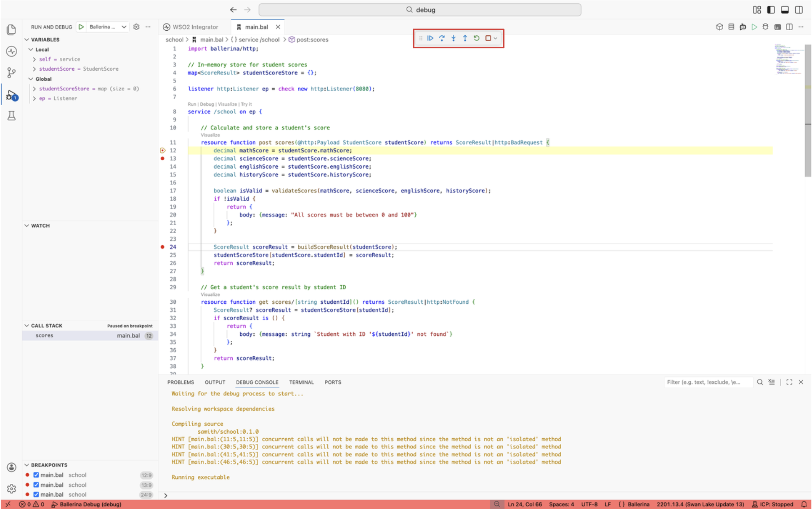Open the Explorer view in activity bar
Screen dimensions: 812x509
coord(11,29)
